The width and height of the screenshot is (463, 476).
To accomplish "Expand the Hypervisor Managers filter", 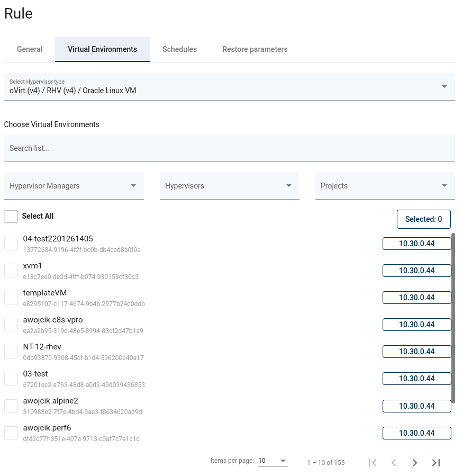I will point(74,186).
